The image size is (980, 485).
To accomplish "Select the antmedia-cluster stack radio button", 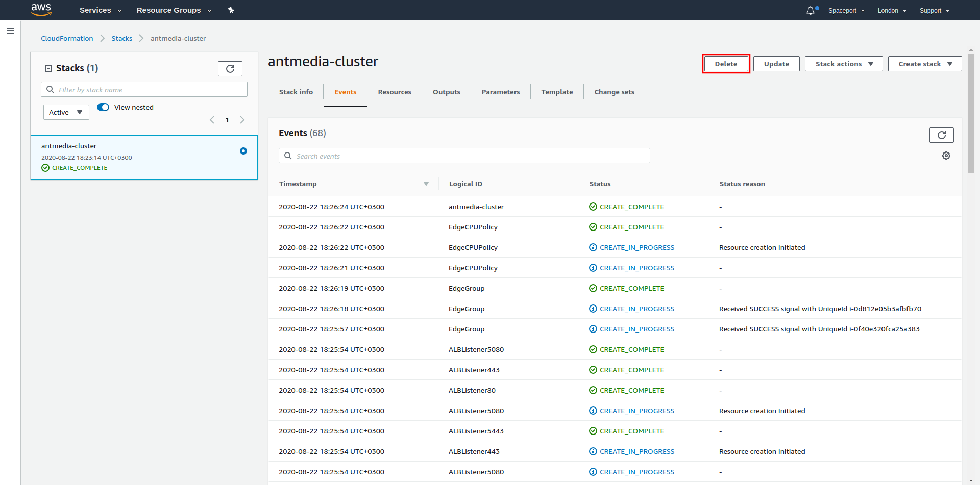I will click(x=243, y=151).
